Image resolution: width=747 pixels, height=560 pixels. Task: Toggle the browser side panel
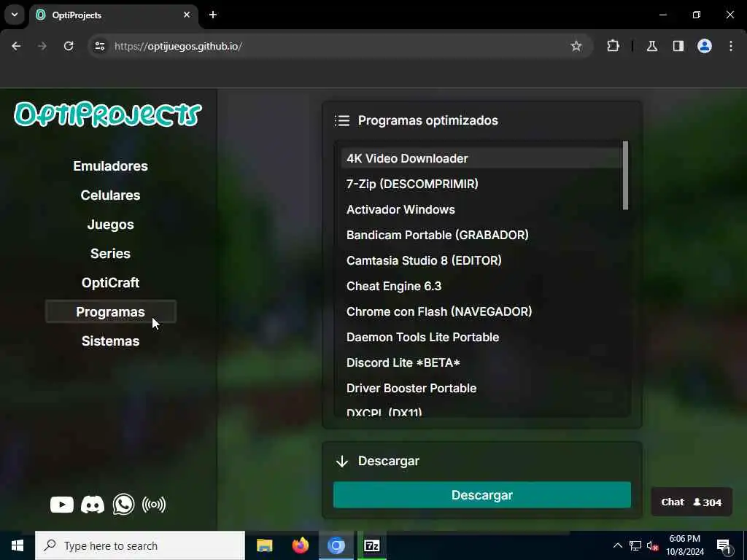click(x=678, y=46)
